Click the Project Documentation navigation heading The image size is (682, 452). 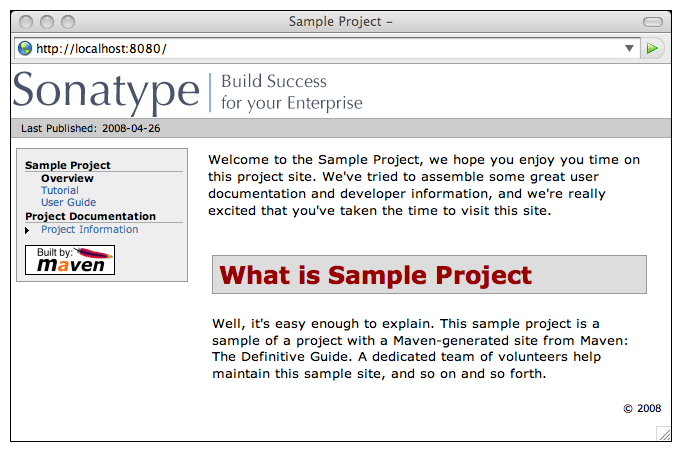(90, 216)
